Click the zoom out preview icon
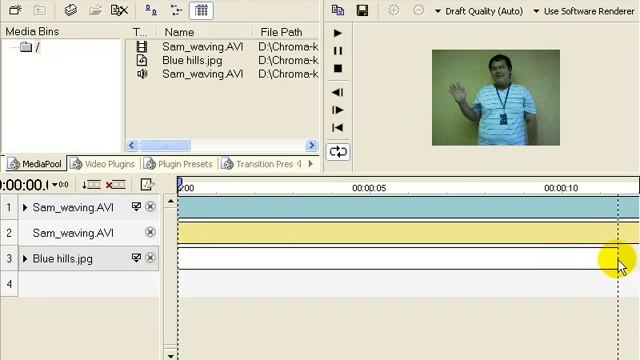640x360 pixels. [418, 10]
